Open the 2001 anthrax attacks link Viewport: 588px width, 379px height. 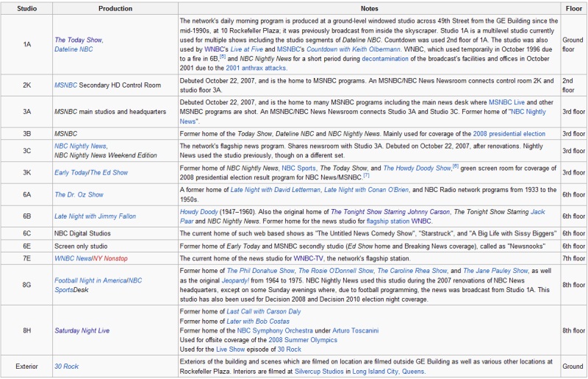(x=256, y=68)
